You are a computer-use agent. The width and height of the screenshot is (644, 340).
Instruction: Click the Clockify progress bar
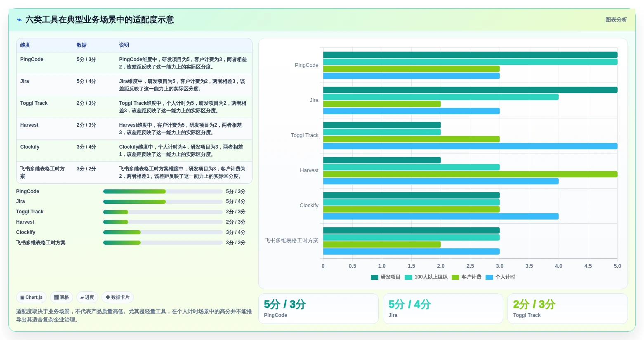(x=163, y=232)
